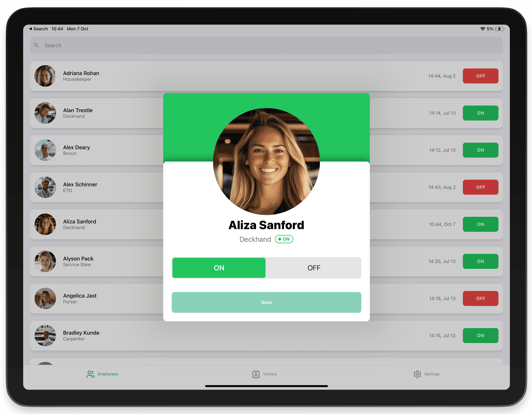Click the Save button on profile card

(266, 302)
